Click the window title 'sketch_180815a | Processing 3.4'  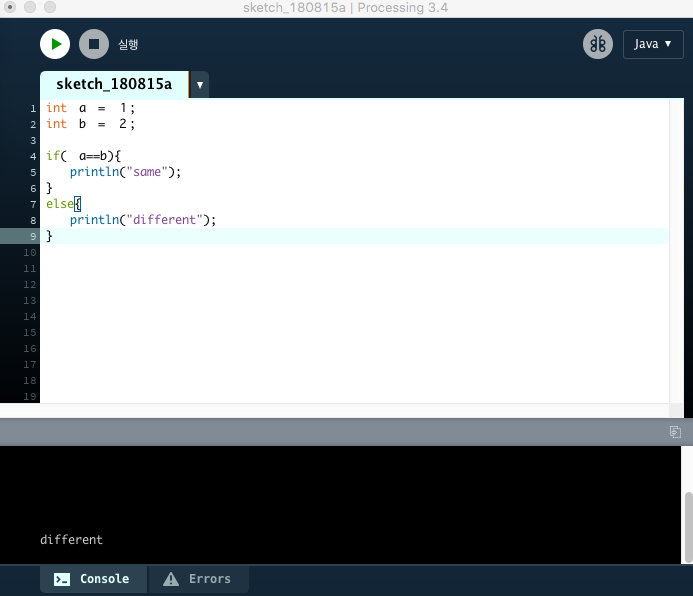click(x=346, y=8)
